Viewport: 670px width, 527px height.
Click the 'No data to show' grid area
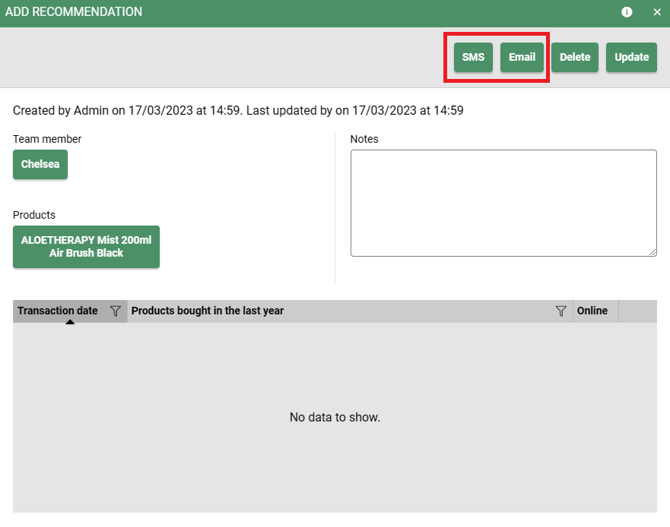[334, 417]
